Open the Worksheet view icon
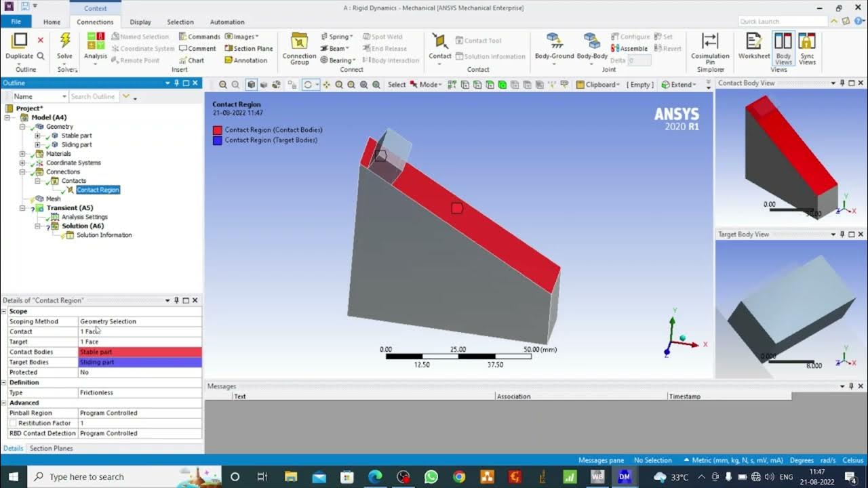This screenshot has height=488, width=868. pos(754,41)
